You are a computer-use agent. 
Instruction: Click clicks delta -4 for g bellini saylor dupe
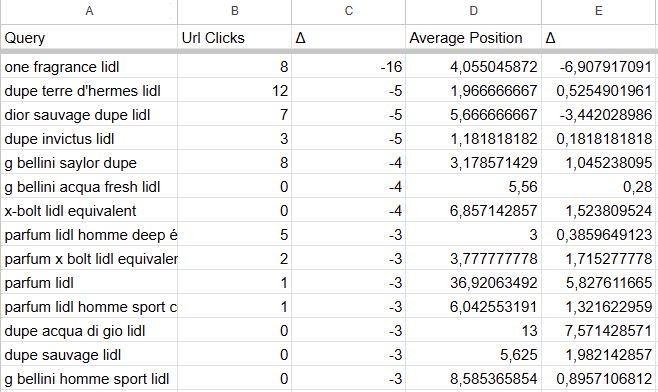[348, 162]
